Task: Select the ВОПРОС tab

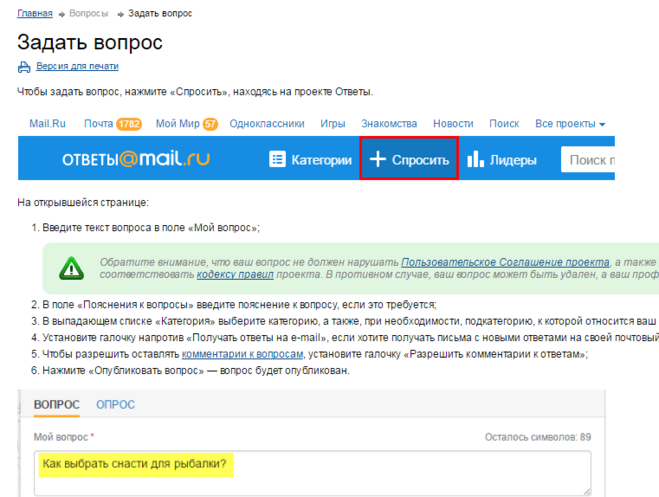Action: [x=56, y=405]
